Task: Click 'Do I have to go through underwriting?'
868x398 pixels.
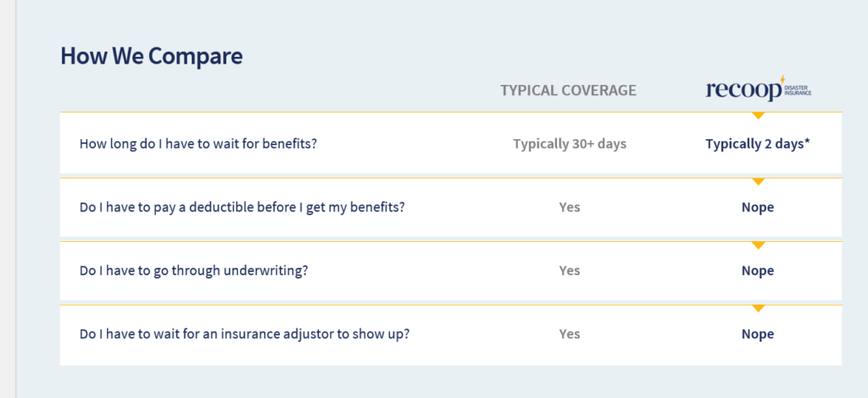Action: pos(194,271)
